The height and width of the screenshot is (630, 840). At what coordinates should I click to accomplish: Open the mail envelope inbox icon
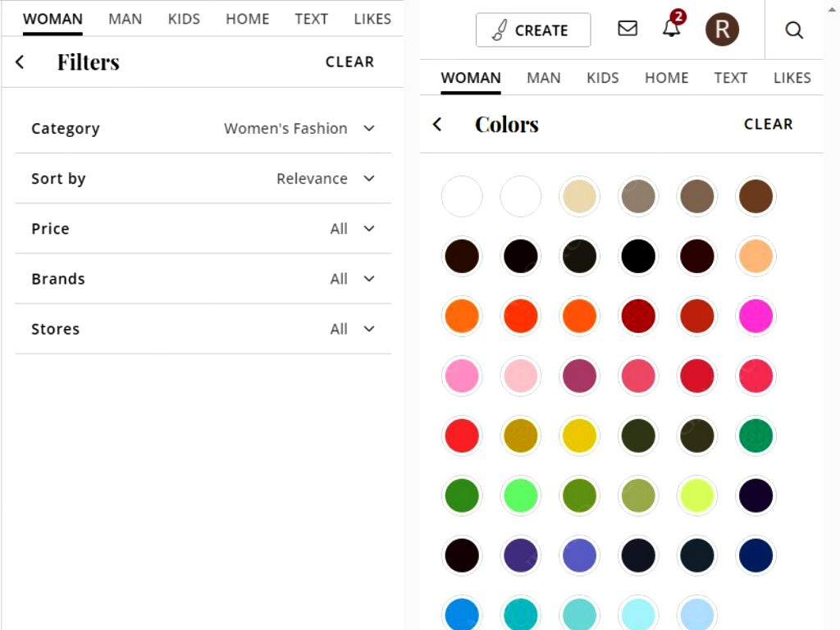click(628, 29)
